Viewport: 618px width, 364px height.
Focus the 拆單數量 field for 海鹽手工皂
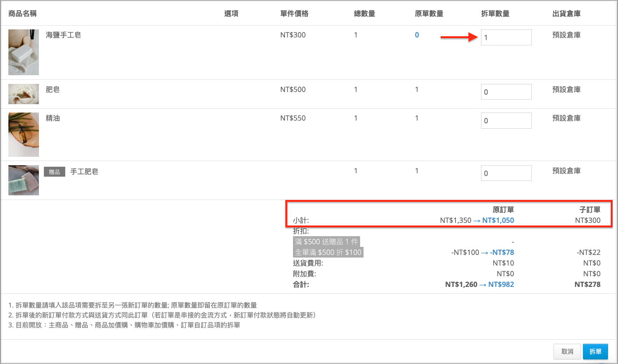pyautogui.click(x=506, y=37)
